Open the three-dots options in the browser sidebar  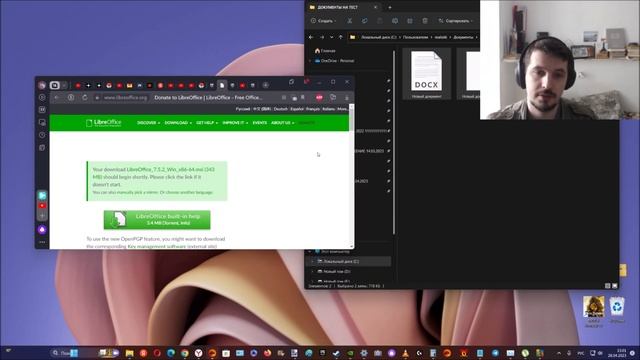pyautogui.click(x=42, y=242)
